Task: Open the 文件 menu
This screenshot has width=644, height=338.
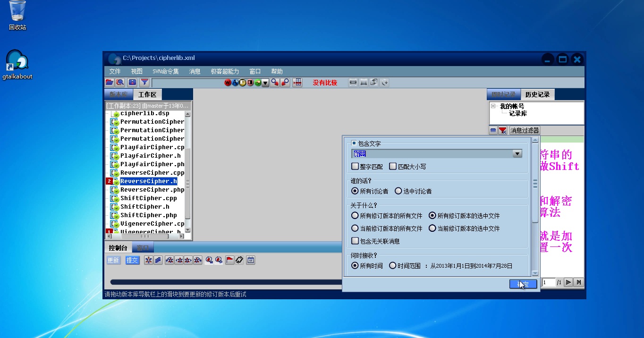Action: (115, 72)
